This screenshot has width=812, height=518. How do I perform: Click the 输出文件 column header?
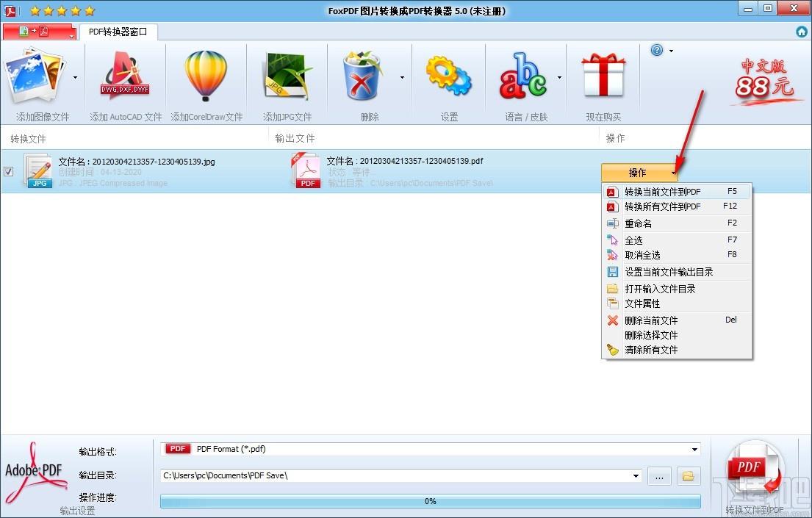coord(295,138)
